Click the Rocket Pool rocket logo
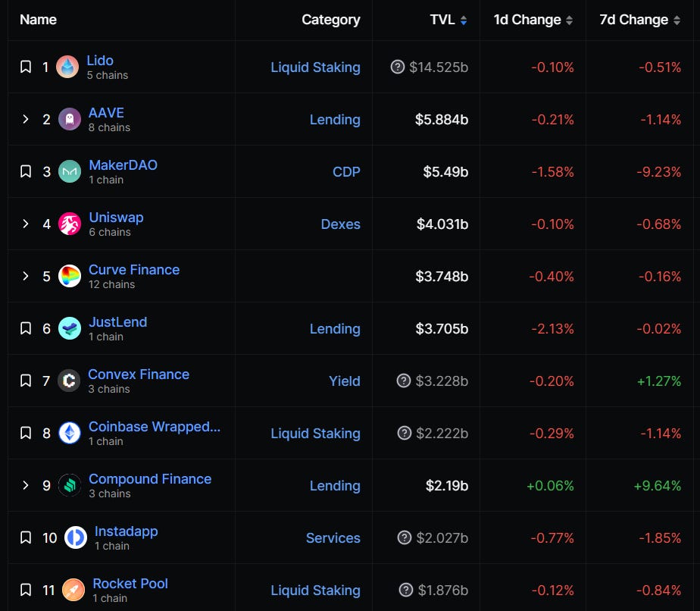The width and height of the screenshot is (700, 611). [73, 590]
